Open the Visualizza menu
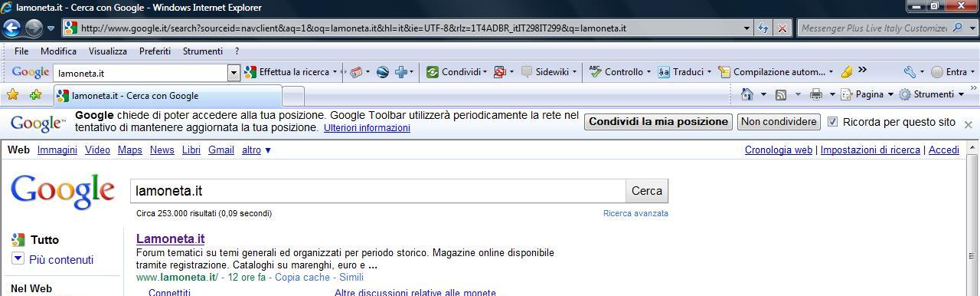 [x=108, y=51]
